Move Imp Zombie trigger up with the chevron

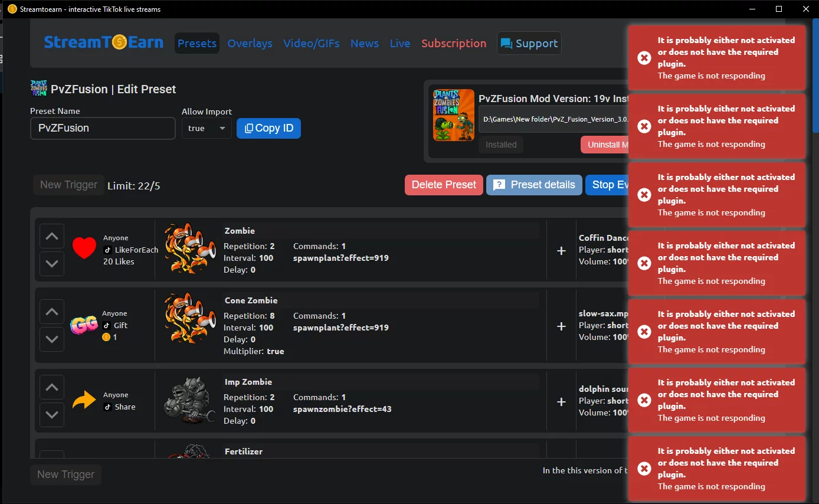[52, 387]
